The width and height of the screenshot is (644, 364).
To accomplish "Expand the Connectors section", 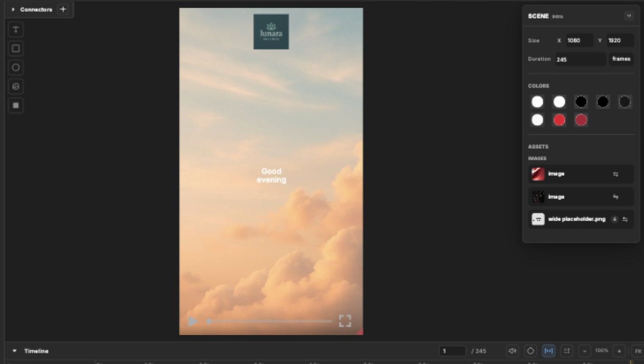I will (x=13, y=9).
